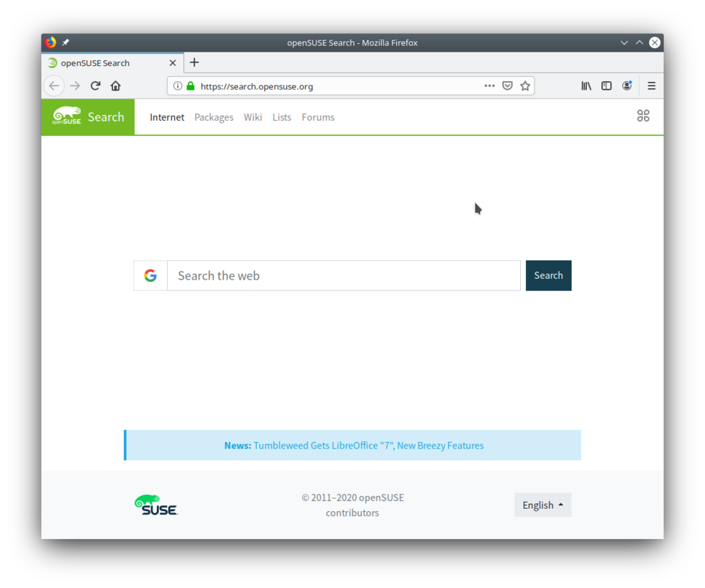Show sidebars using the sidebar icon

(606, 86)
